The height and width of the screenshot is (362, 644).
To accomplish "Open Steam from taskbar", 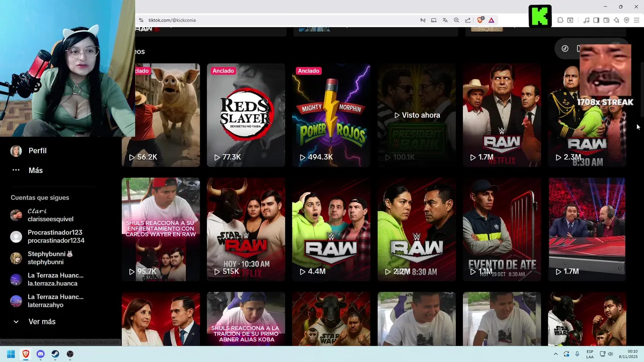I will click(x=55, y=354).
